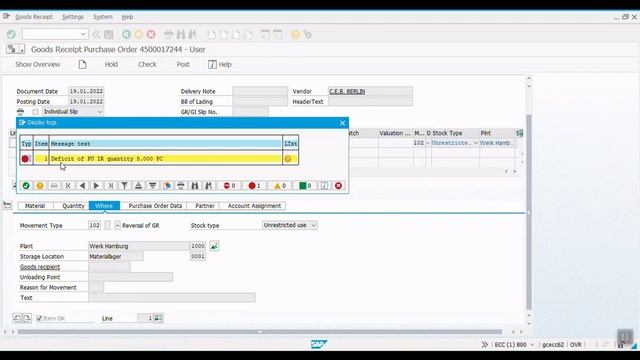Click Show Overview button
Viewport: 640px width, 360px height.
click(38, 64)
